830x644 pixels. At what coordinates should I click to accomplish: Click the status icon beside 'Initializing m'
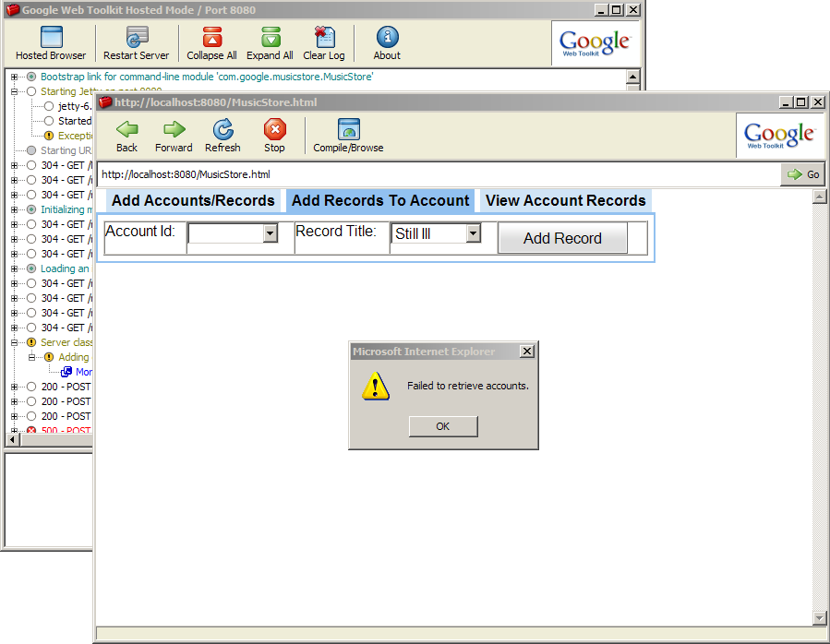pos(31,209)
